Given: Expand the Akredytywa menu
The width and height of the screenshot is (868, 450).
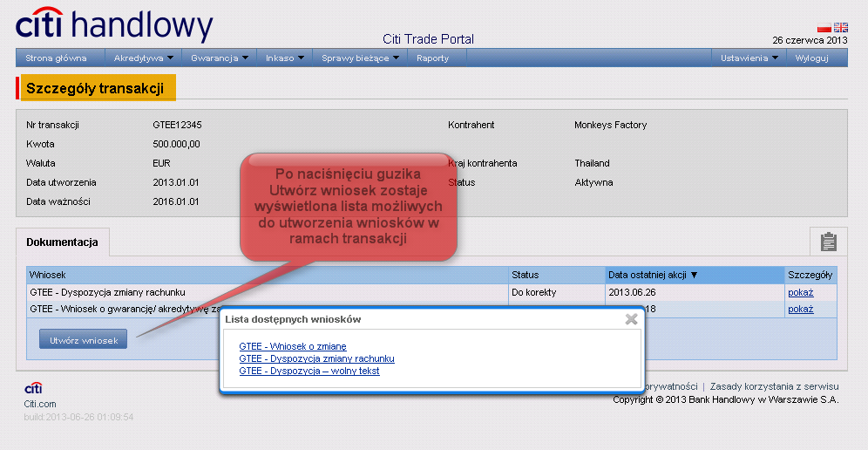Looking at the screenshot, I should (144, 58).
